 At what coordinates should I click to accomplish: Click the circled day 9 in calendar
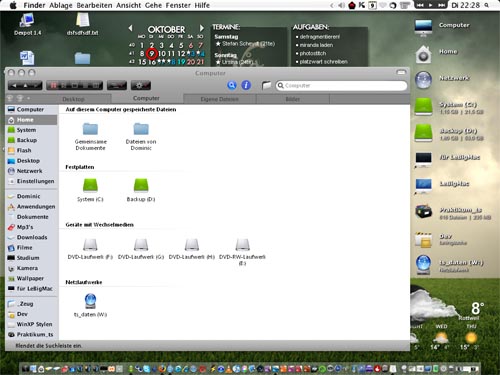click(x=152, y=53)
